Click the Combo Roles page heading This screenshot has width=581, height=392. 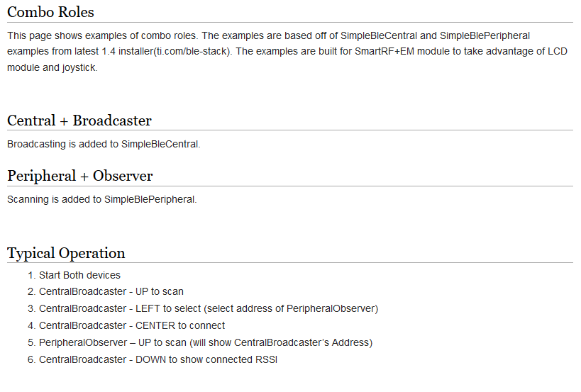click(50, 12)
